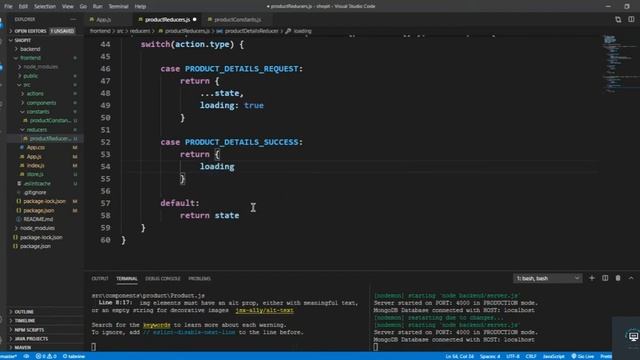This screenshot has height=360, width=640.
Task: Open .gitignore file
Action: click(35, 193)
